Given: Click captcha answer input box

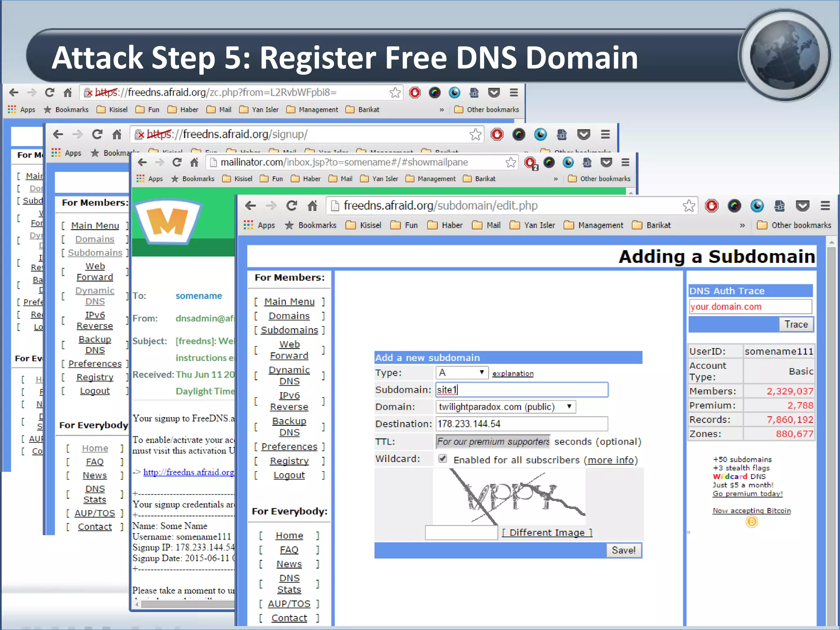Looking at the screenshot, I should [x=461, y=533].
